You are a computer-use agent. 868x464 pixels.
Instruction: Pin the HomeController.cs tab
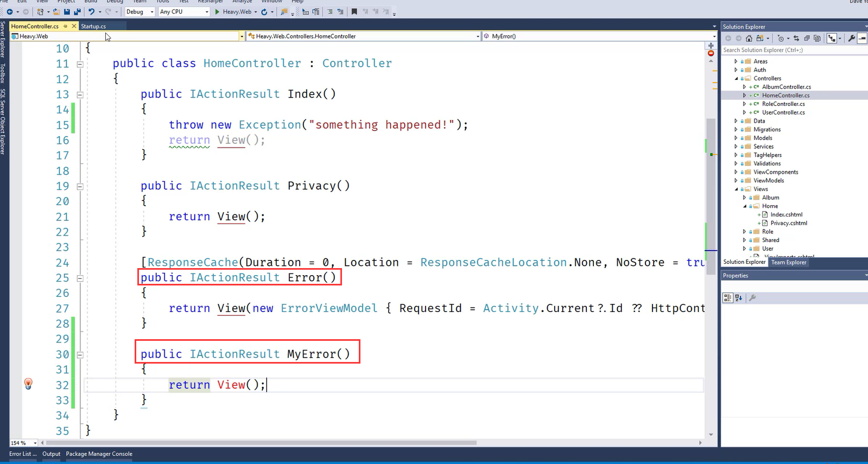tap(66, 26)
